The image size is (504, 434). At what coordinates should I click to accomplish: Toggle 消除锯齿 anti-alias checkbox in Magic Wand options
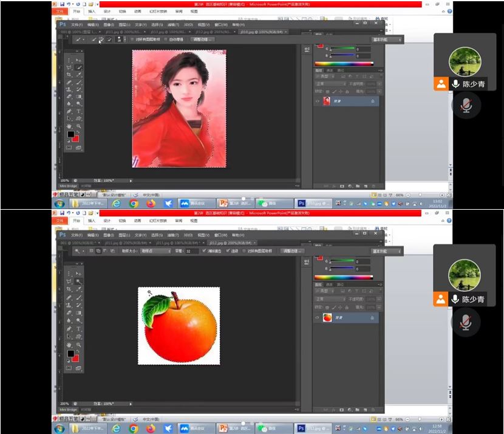[x=204, y=250]
